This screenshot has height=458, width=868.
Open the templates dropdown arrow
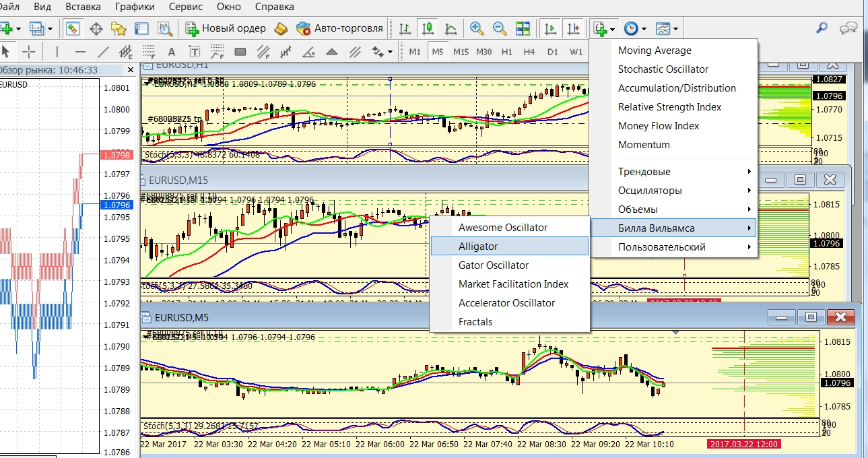tap(675, 29)
